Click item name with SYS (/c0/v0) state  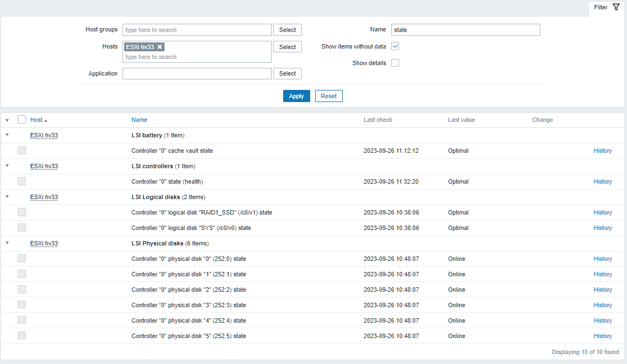pyautogui.click(x=191, y=228)
